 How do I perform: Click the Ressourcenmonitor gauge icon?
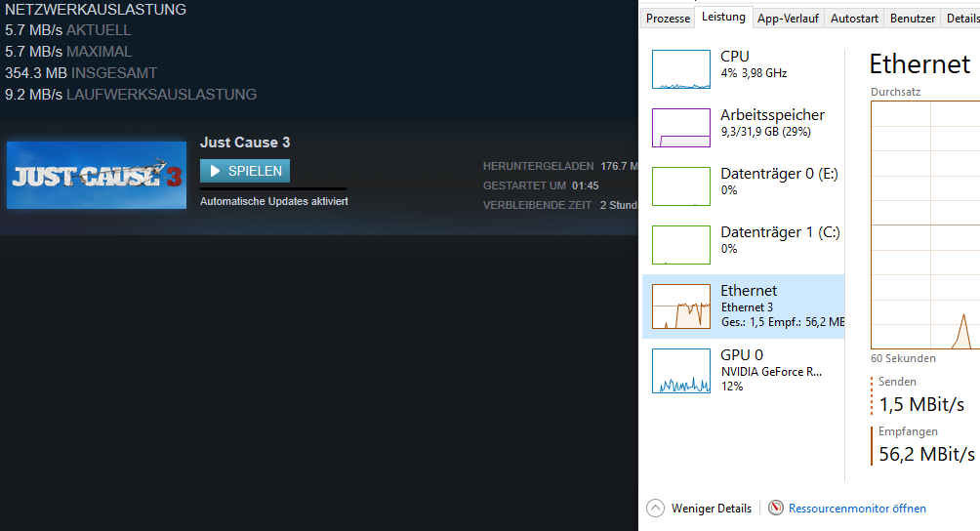(x=776, y=508)
